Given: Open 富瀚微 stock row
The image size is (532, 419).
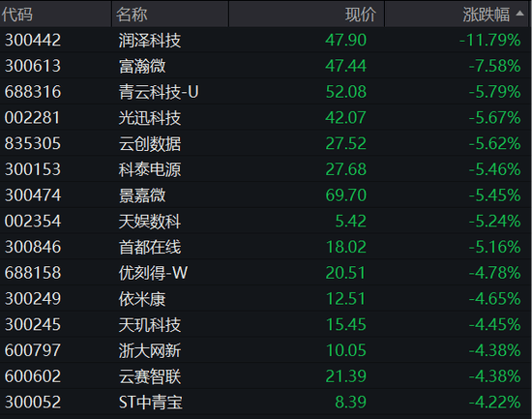Looking at the screenshot, I should [x=266, y=66].
